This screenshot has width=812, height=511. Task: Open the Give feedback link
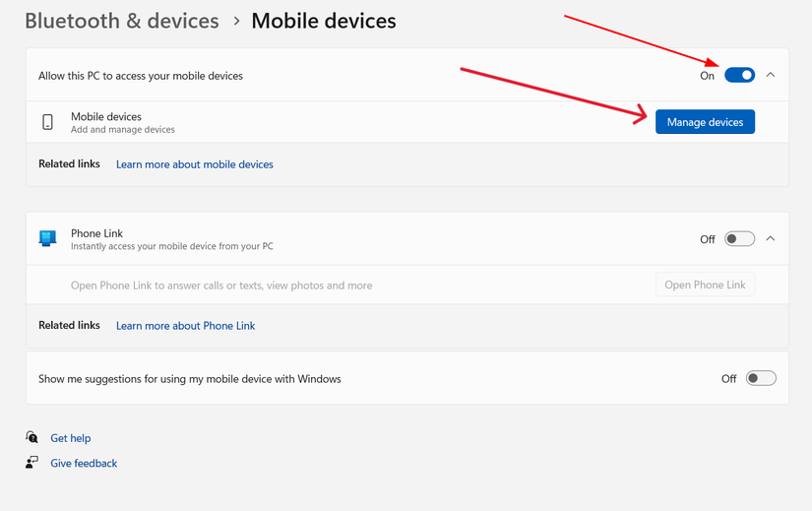click(84, 463)
